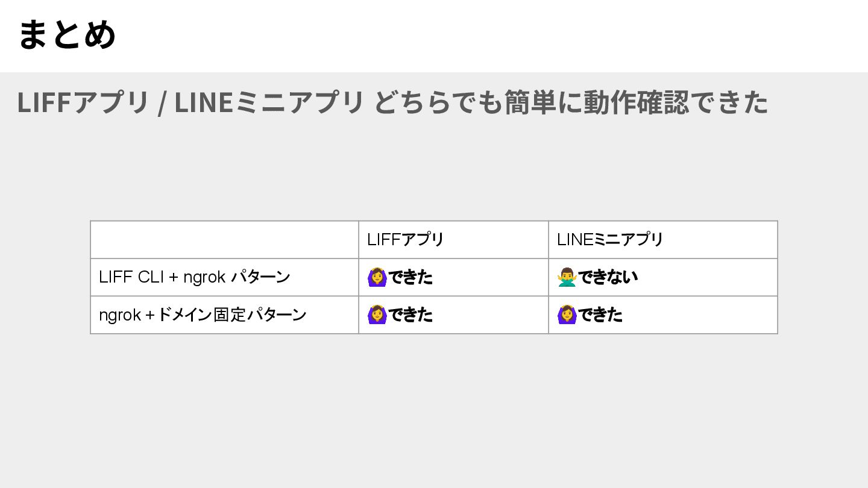Select できた text in LIFF CLI row
Image resolution: width=868 pixels, height=488 pixels.
click(x=410, y=277)
